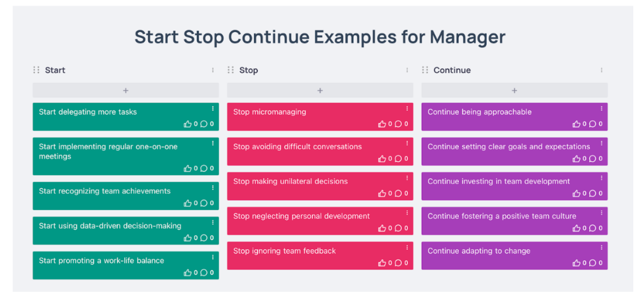This screenshot has width=644, height=297.
Task: Open comments on 'Stop ignoring team feedback'
Action: [398, 263]
